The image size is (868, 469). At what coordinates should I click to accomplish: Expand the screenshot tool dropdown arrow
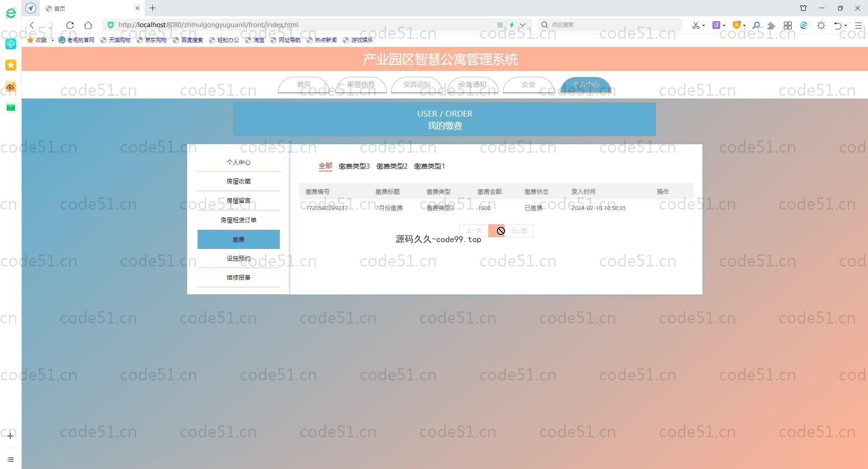704,26
